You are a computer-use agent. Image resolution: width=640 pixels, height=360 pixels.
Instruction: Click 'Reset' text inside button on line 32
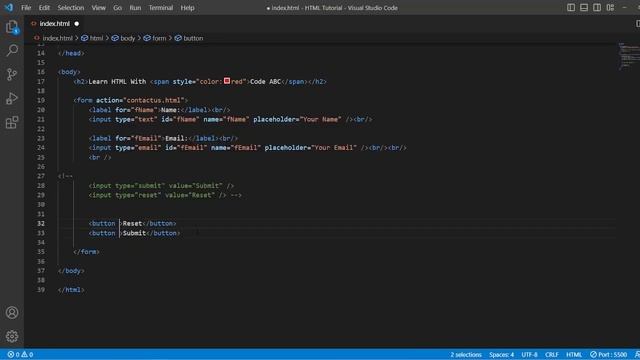tap(132, 224)
